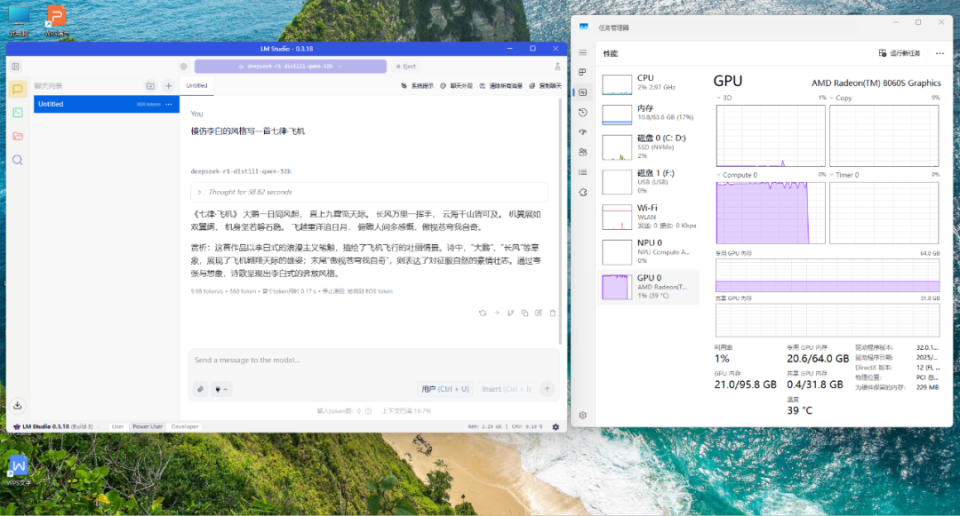The height and width of the screenshot is (516, 960).
Task: Switch to Untitled chat tab
Action: click(197, 86)
